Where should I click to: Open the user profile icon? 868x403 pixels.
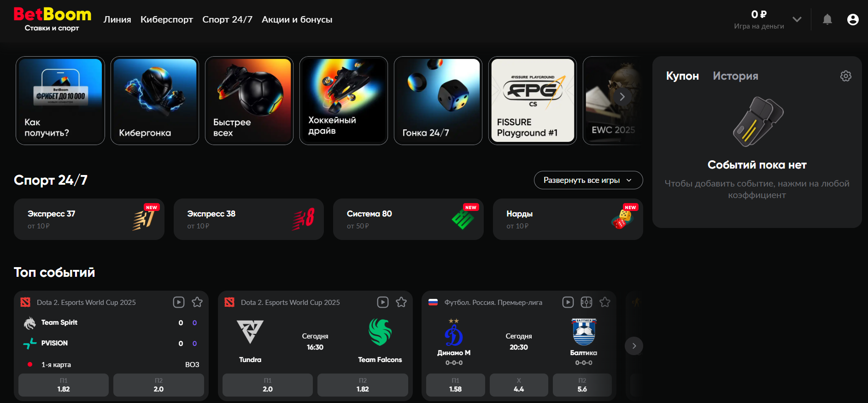coord(853,19)
